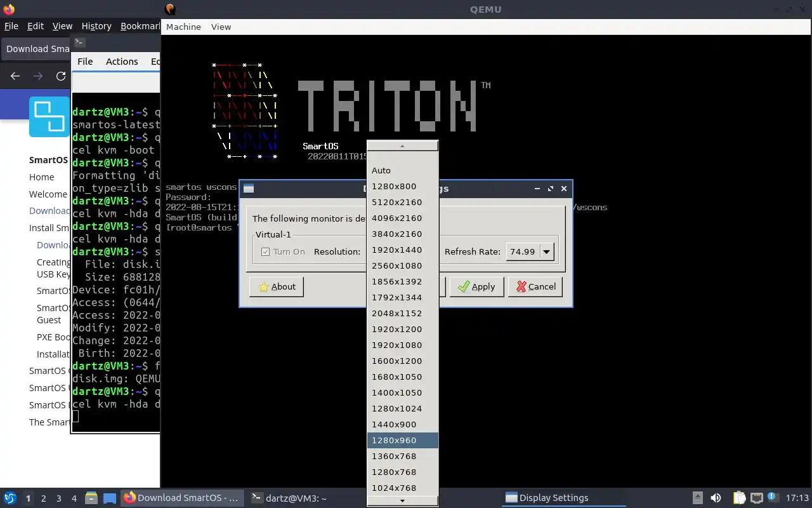Pick the highlighted 1280x960 resolution
Screen dimensions: 812x508
402,440
